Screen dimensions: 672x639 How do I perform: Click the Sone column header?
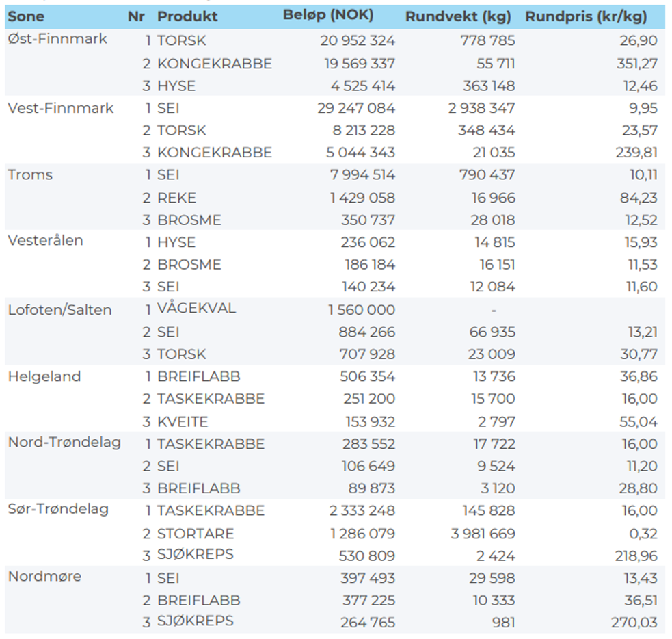click(x=26, y=16)
